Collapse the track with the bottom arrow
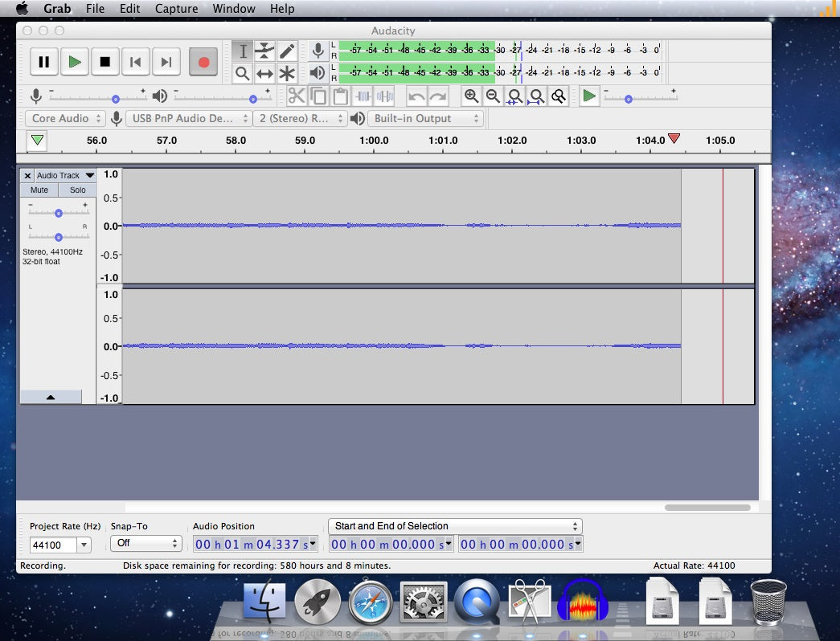This screenshot has height=641, width=840. (x=51, y=397)
